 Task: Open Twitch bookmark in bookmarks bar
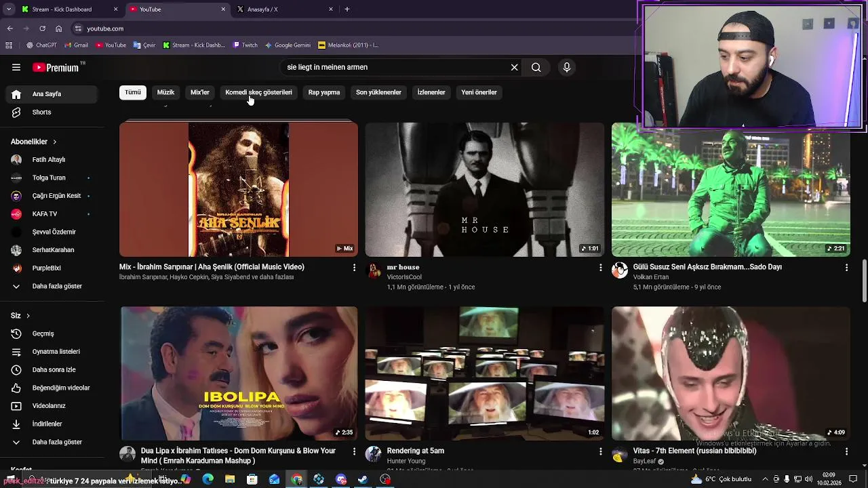tap(245, 45)
